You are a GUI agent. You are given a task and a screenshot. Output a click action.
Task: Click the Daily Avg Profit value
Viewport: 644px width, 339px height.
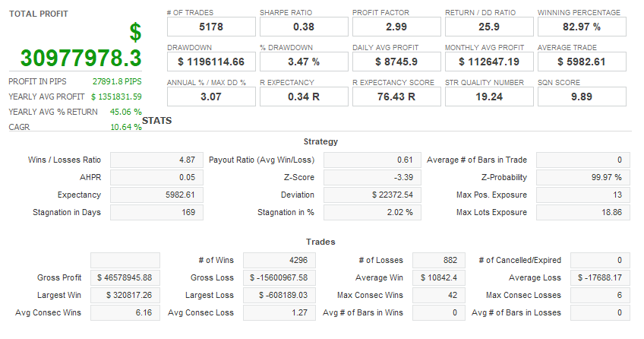[396, 62]
